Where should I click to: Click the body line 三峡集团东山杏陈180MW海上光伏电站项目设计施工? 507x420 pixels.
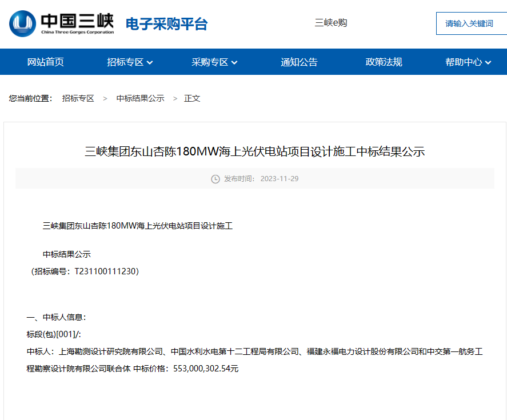pyautogui.click(x=137, y=226)
